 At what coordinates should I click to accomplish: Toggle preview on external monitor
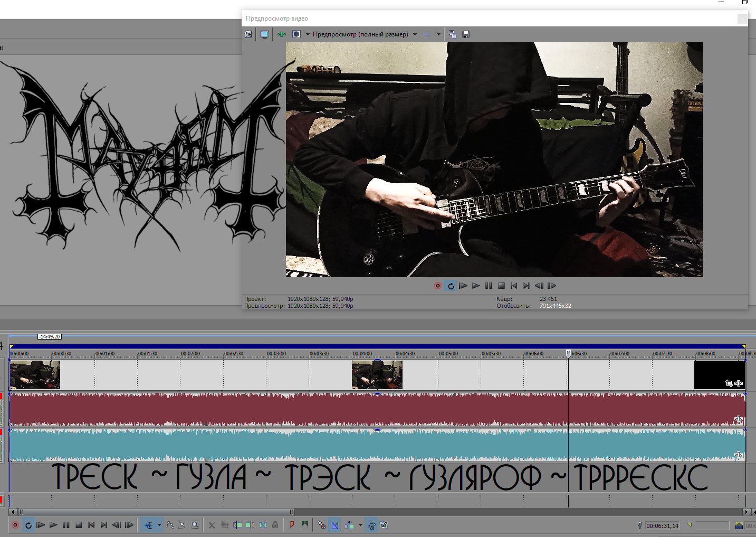coord(265,34)
